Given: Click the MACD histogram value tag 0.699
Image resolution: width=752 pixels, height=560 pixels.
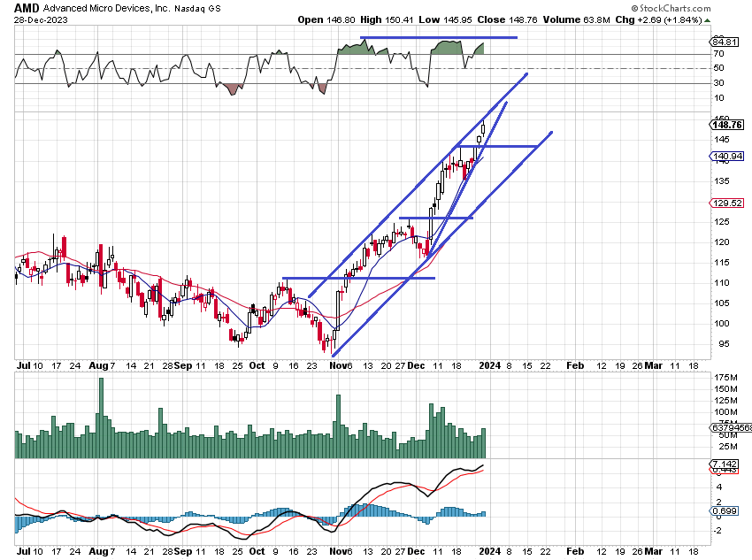Looking at the screenshot, I should click(x=725, y=510).
